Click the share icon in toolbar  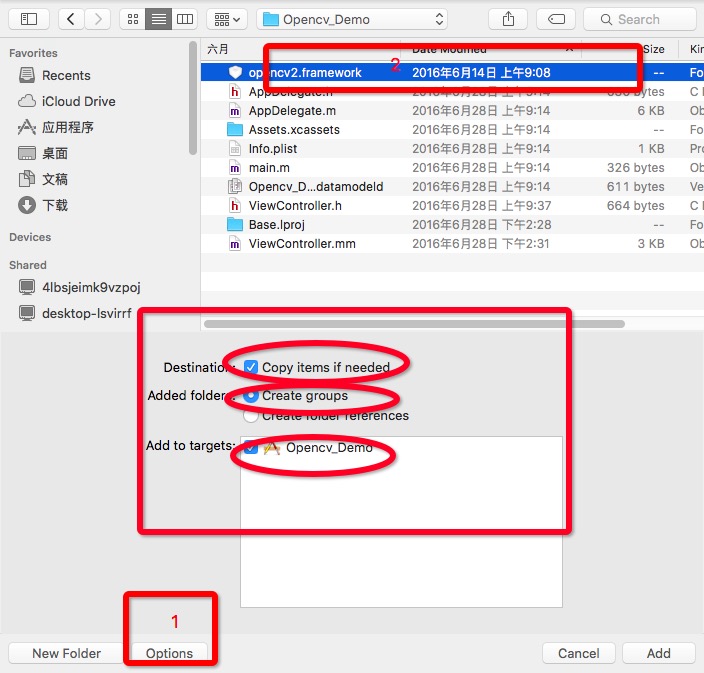coord(508,19)
